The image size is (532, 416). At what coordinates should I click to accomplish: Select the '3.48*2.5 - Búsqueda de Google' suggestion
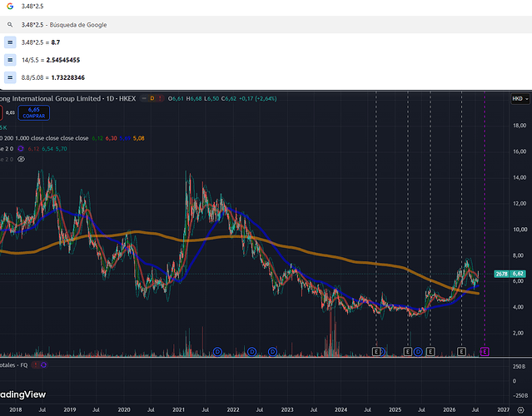point(266,25)
